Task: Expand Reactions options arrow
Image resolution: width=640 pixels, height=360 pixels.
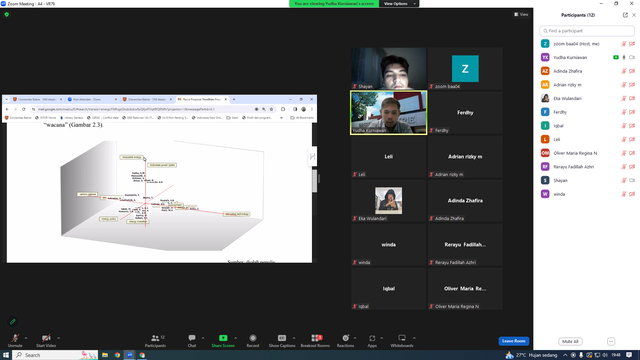Action: click(355, 338)
